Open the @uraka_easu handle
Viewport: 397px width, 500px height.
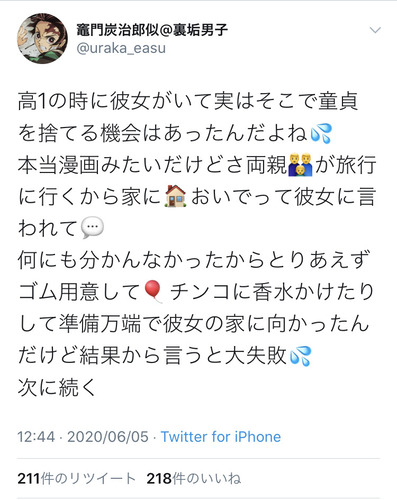coord(121,48)
